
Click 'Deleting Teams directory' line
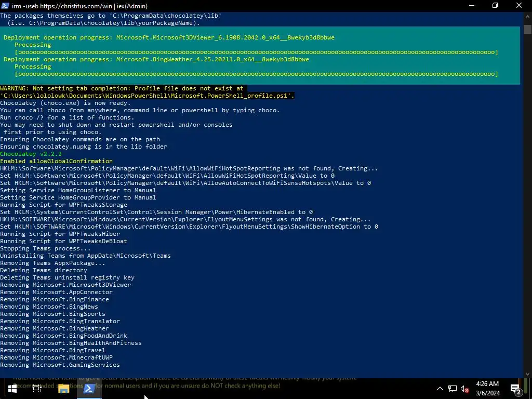44,270
